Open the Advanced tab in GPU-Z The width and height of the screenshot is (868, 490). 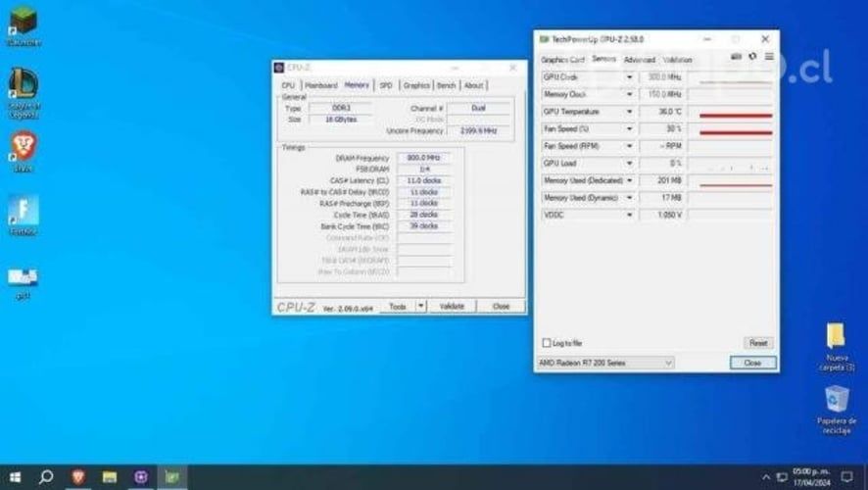tap(640, 59)
